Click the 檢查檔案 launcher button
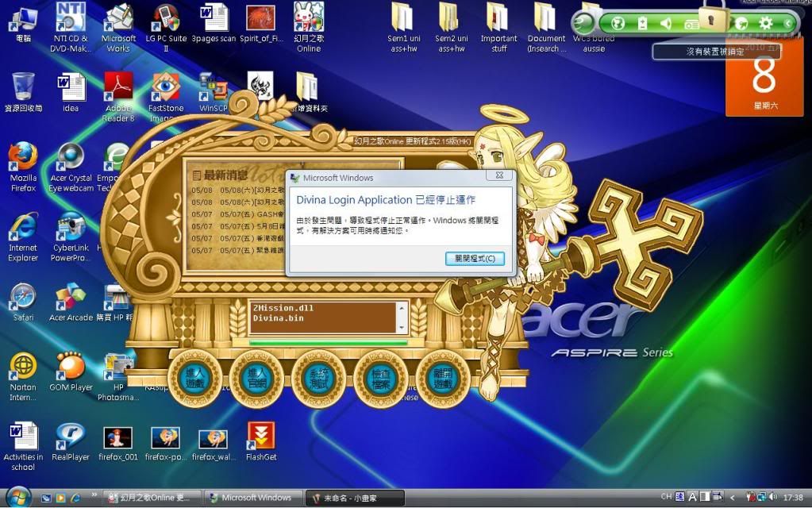 pos(381,379)
